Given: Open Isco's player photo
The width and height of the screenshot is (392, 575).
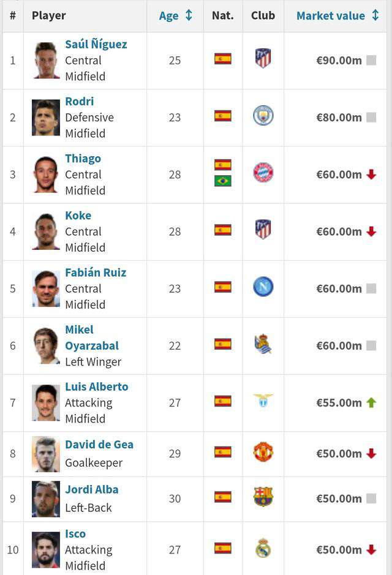Looking at the screenshot, I should click(46, 550).
